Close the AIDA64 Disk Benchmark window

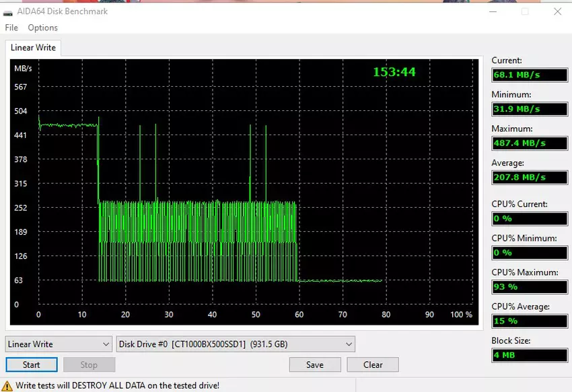point(556,11)
